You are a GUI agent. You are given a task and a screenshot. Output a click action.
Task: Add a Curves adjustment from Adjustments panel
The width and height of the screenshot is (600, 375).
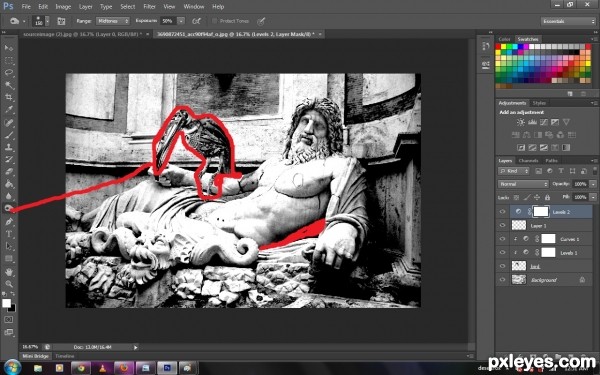click(x=543, y=122)
